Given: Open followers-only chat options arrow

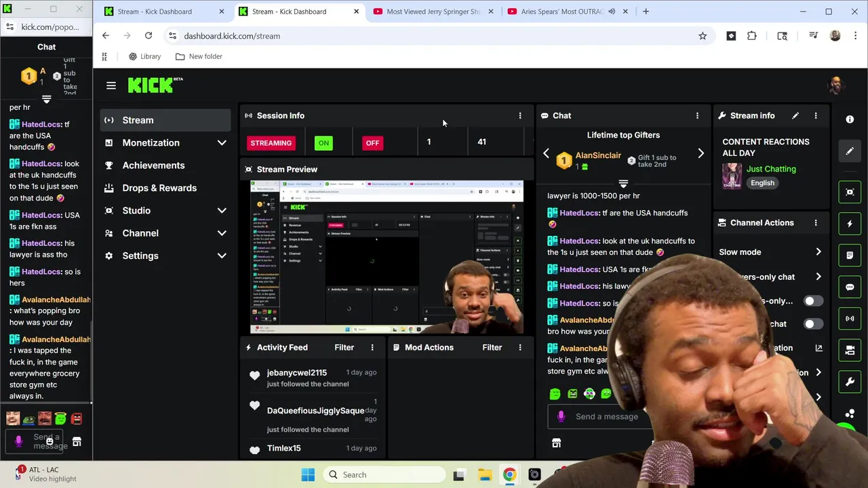Looking at the screenshot, I should [x=818, y=277].
